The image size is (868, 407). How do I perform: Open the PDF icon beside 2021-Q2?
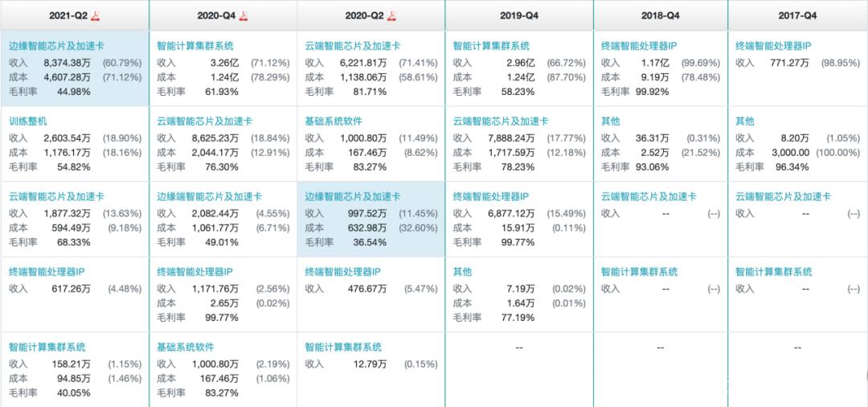pos(95,15)
